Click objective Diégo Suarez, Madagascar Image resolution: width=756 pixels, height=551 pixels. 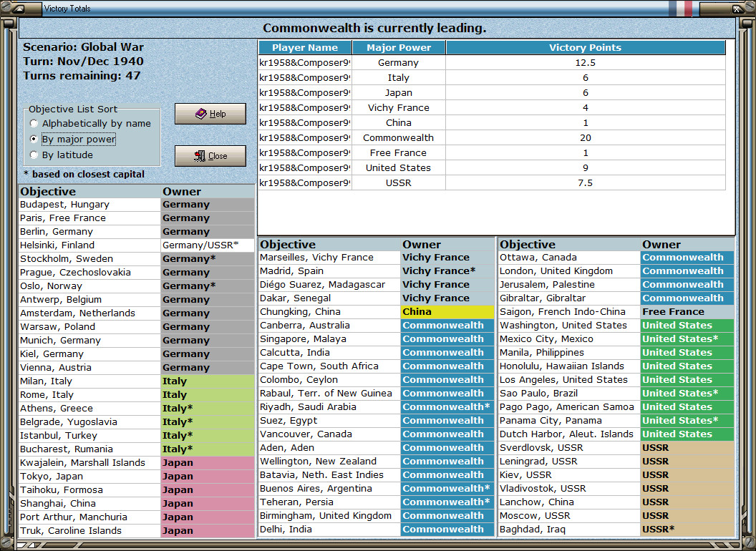tap(329, 284)
